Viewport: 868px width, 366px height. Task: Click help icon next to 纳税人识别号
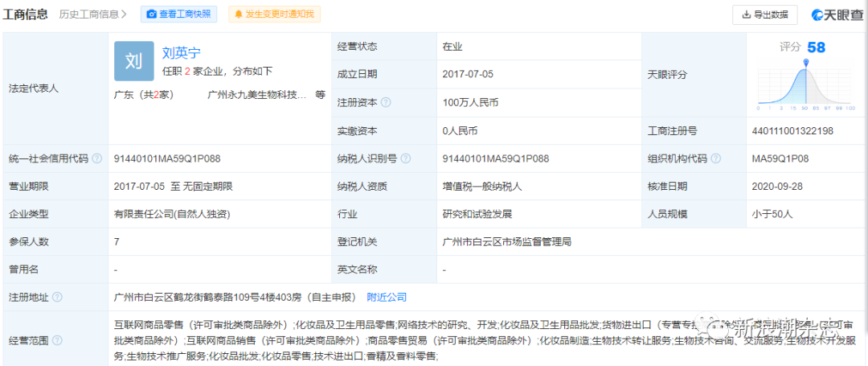pos(406,158)
